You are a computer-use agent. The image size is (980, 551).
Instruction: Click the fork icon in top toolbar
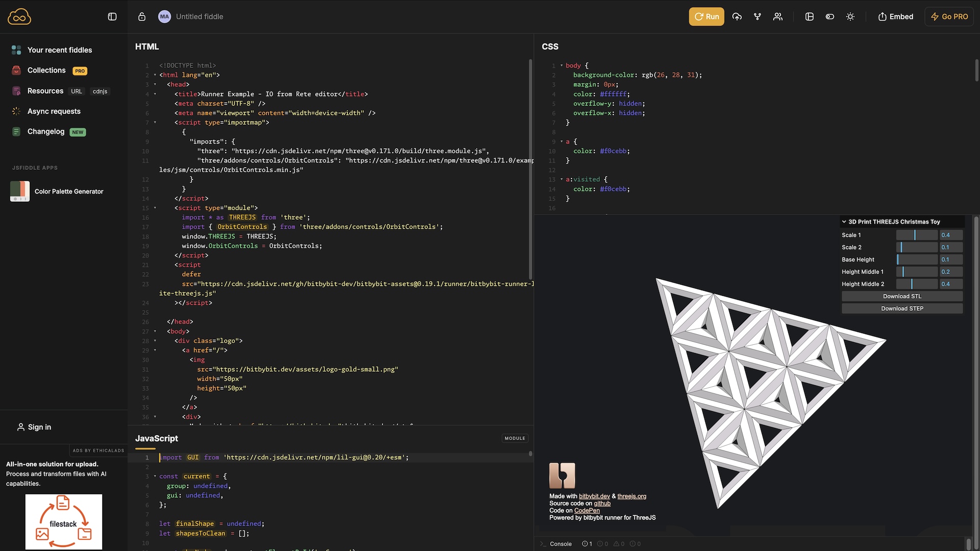point(757,16)
